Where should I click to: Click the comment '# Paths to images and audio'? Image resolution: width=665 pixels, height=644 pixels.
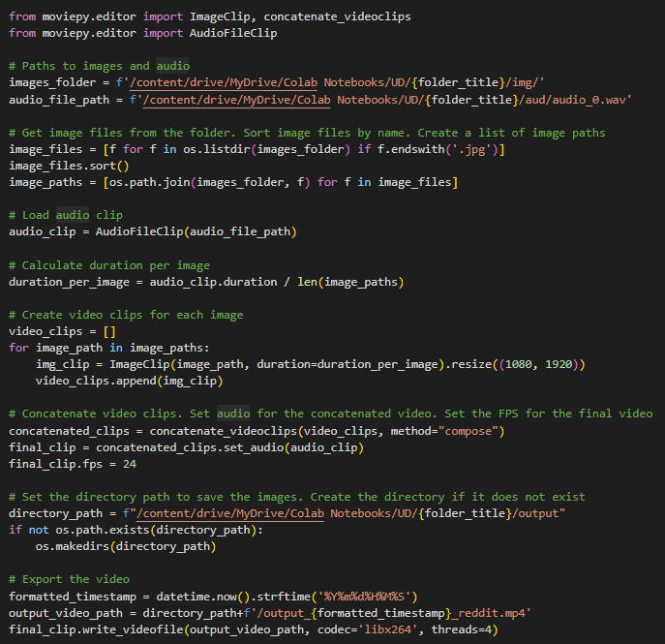100,66
